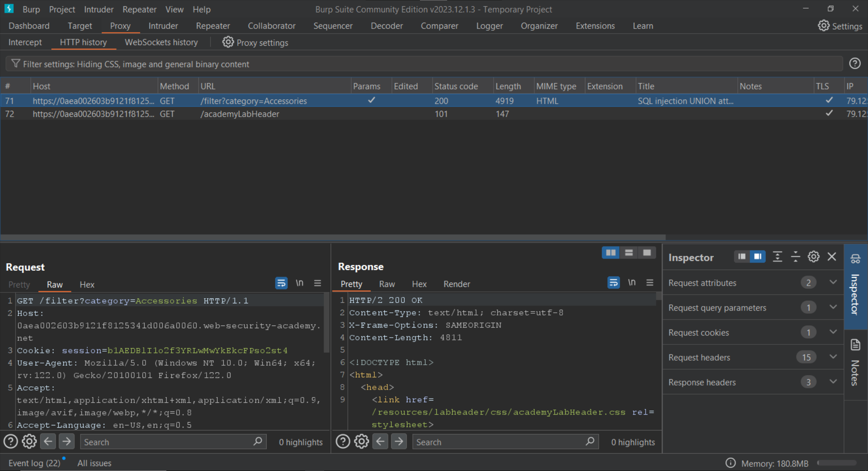Image resolution: width=868 pixels, height=471 pixels.
Task: Open Inspector settings gear icon
Action: [813, 257]
